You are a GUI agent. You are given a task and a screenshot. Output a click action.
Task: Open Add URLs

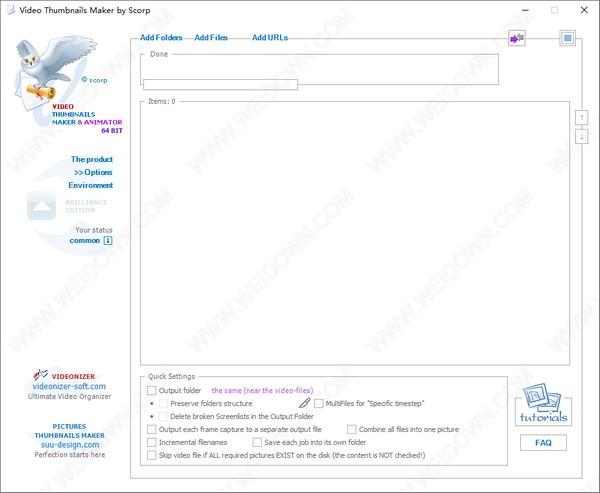click(x=270, y=38)
